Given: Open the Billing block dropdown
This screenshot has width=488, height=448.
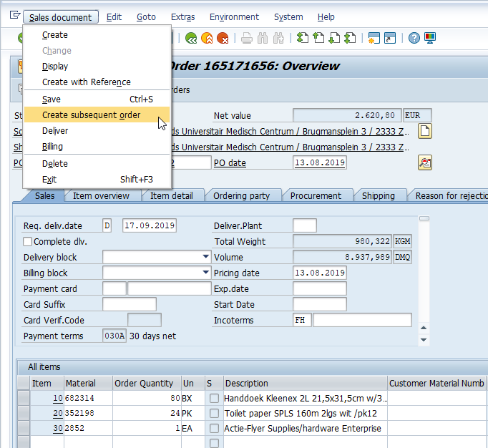Looking at the screenshot, I should 205,273.
